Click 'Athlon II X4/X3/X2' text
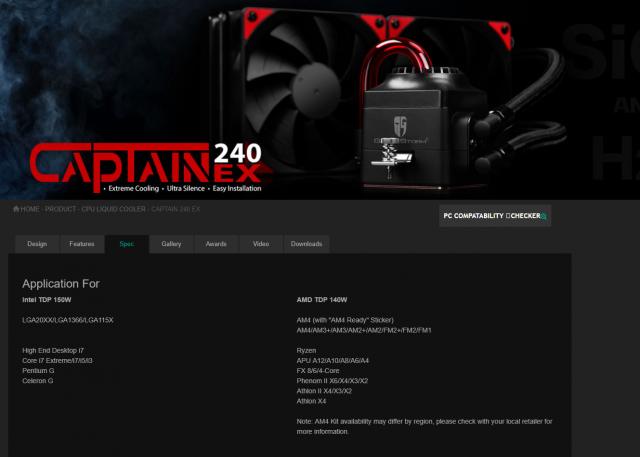 (x=324, y=391)
